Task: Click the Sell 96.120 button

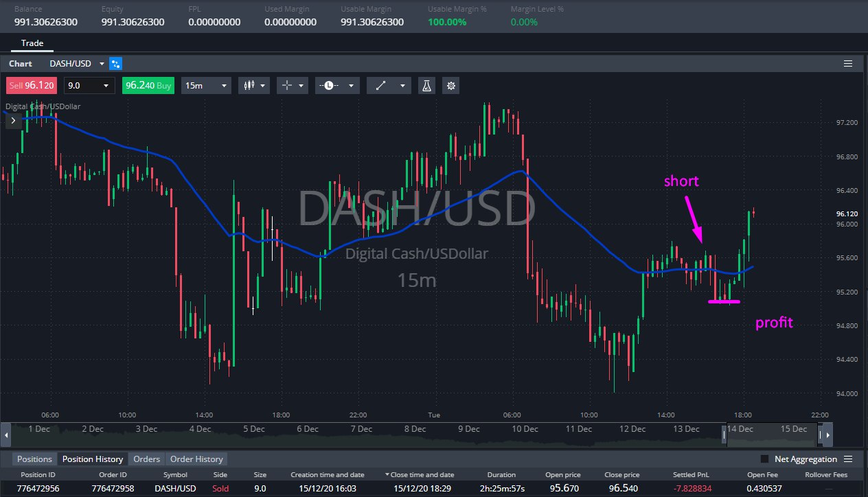Action: pyautogui.click(x=32, y=86)
